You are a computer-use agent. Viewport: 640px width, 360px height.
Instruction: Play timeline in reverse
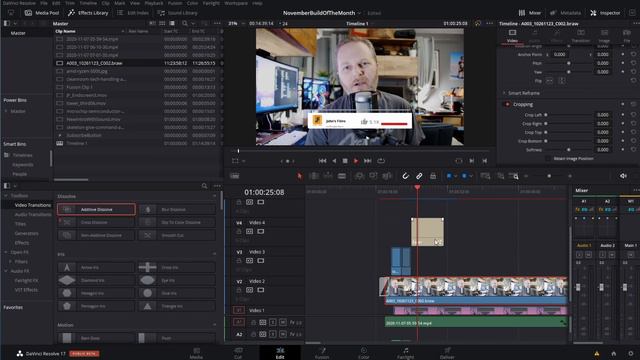coord(334,161)
